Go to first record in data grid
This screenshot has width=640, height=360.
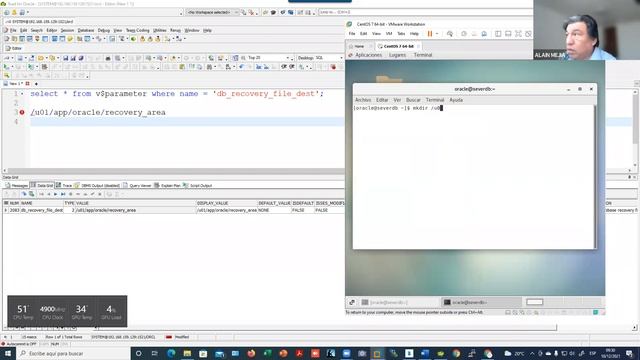[x=41, y=194]
